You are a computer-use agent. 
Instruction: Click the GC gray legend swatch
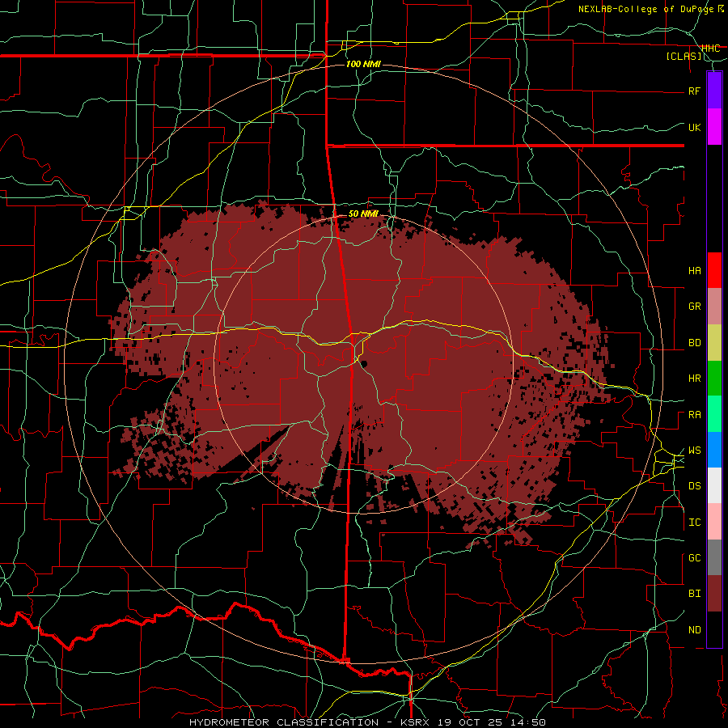click(714, 557)
